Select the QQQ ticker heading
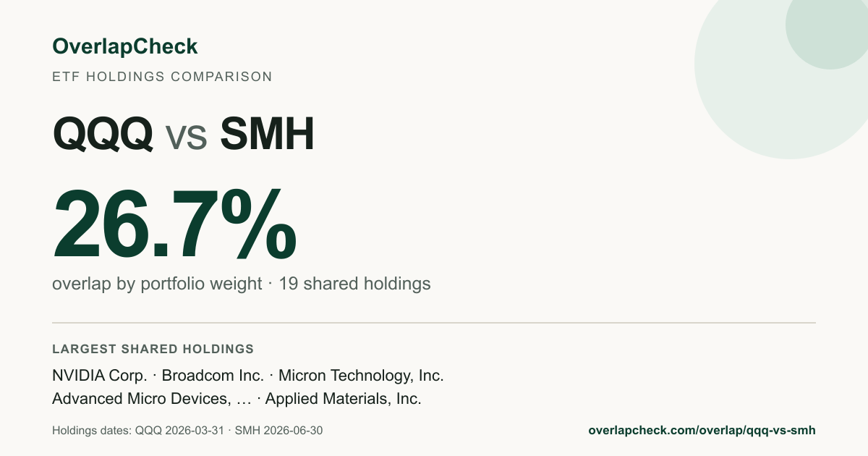 tap(103, 133)
